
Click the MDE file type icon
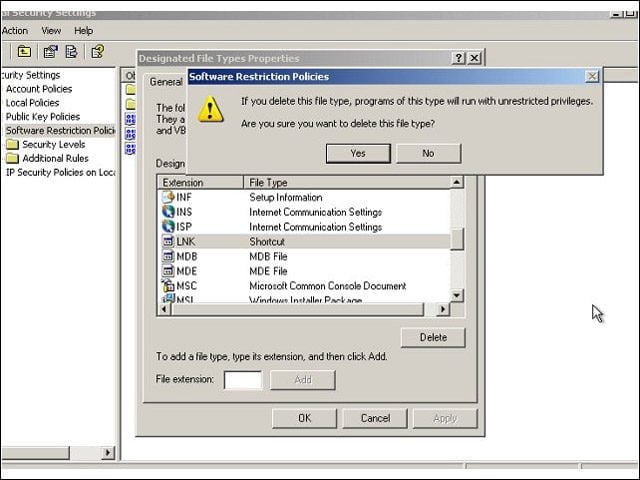(x=168, y=271)
